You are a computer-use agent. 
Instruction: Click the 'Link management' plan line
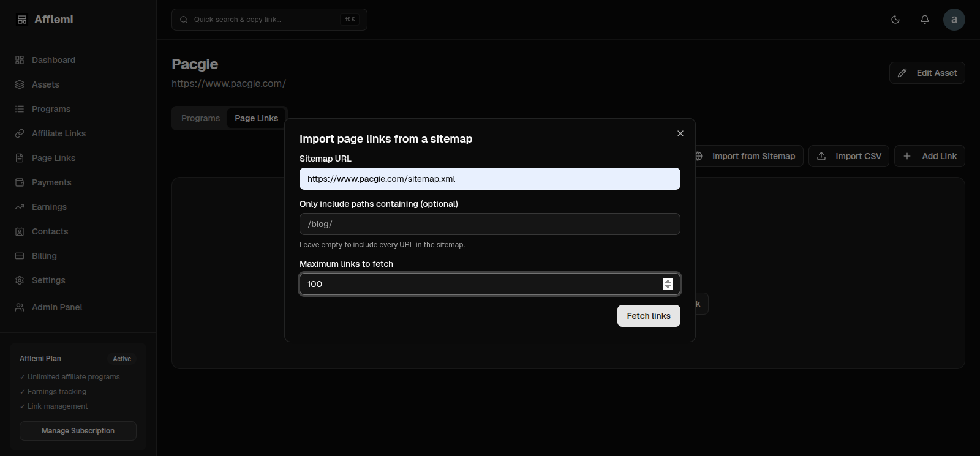[54, 406]
